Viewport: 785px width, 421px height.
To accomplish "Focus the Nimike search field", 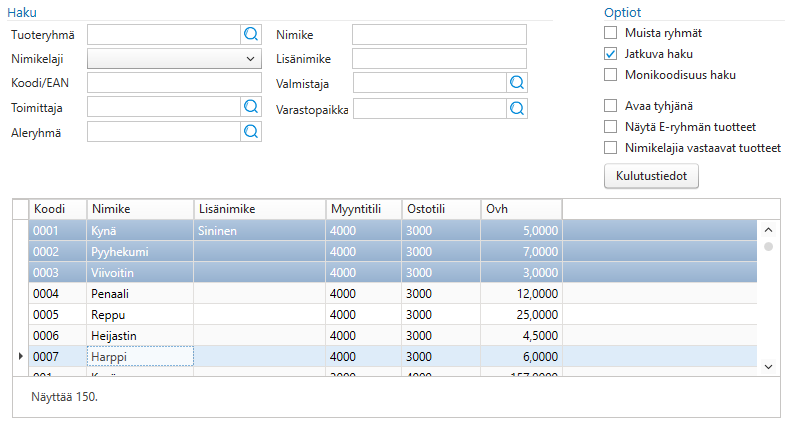I will 439,35.
